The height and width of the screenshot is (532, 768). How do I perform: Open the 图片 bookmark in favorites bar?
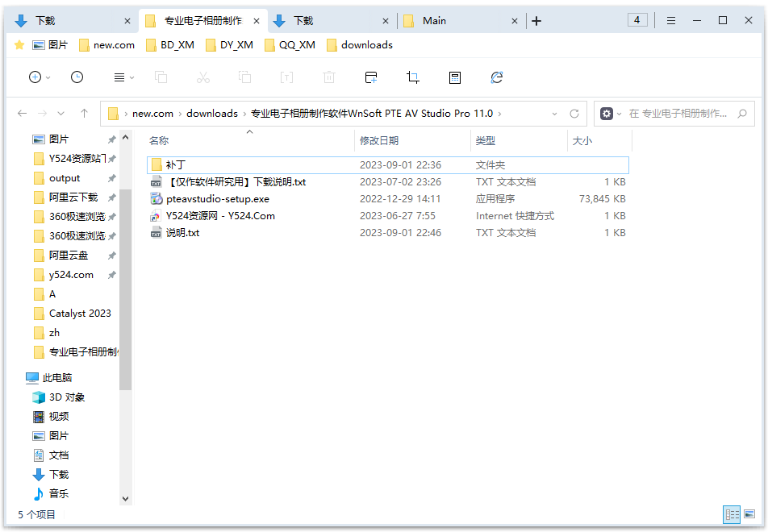click(x=50, y=45)
